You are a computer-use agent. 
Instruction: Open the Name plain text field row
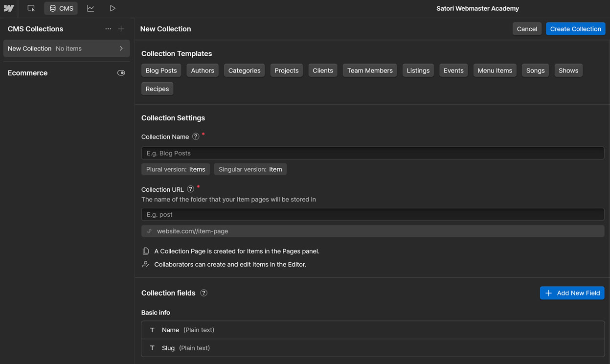(x=373, y=330)
